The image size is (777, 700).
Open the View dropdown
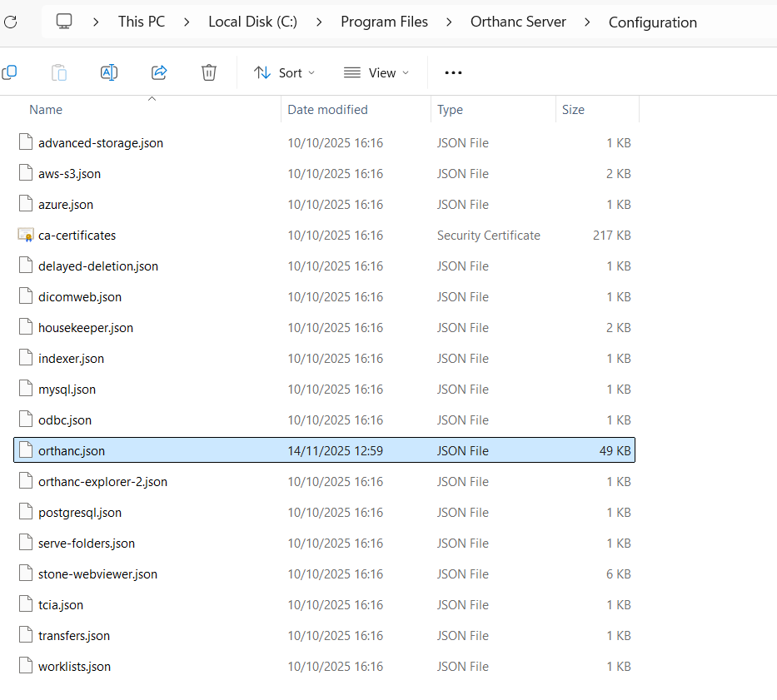click(376, 72)
